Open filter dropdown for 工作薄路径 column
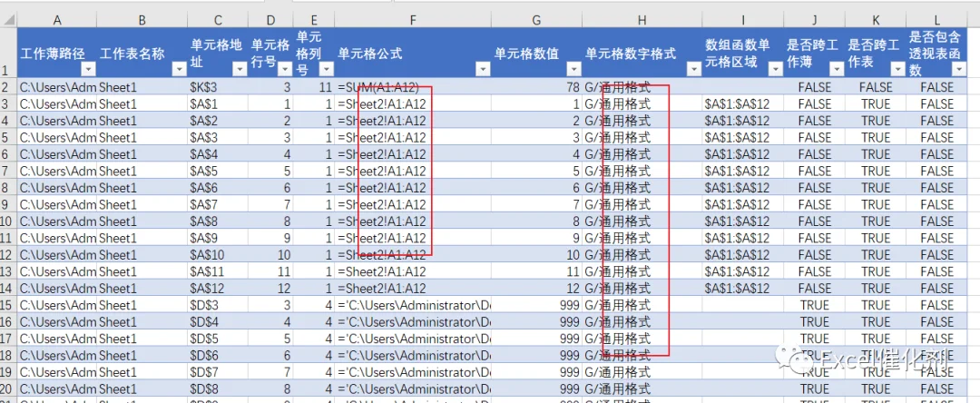 click(x=89, y=69)
